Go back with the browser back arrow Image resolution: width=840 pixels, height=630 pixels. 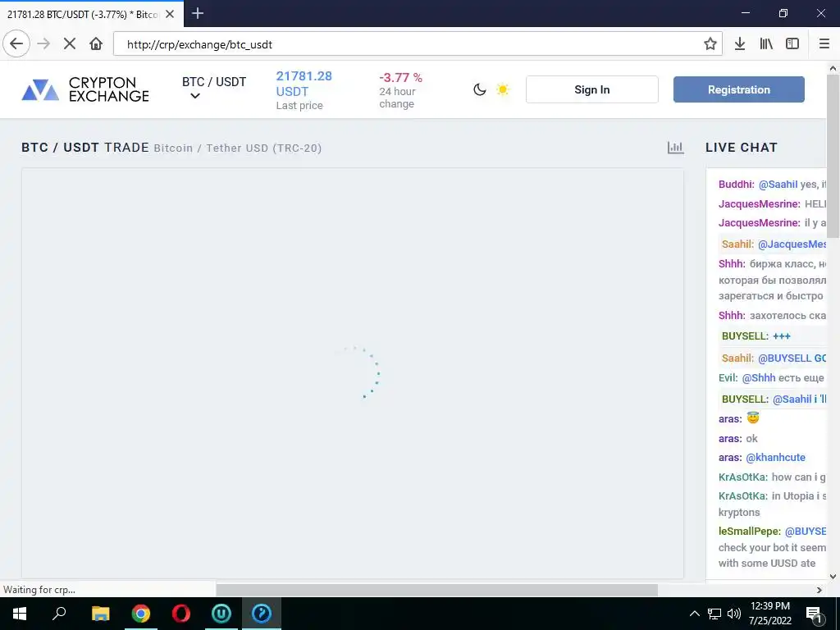[x=16, y=44]
